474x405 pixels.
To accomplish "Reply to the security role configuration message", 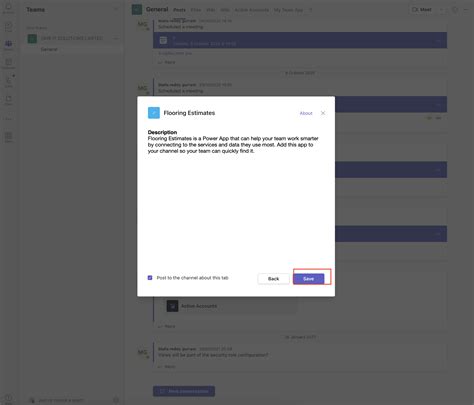I will pos(167,367).
